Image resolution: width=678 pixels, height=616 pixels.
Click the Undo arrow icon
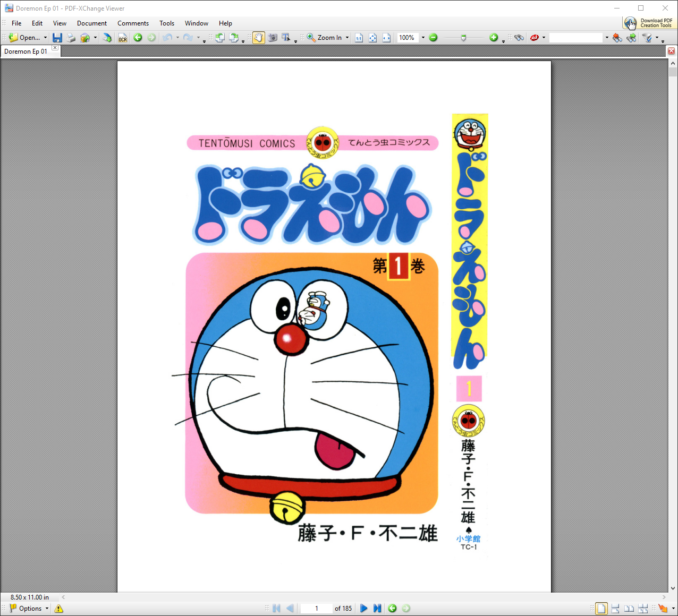click(x=167, y=38)
